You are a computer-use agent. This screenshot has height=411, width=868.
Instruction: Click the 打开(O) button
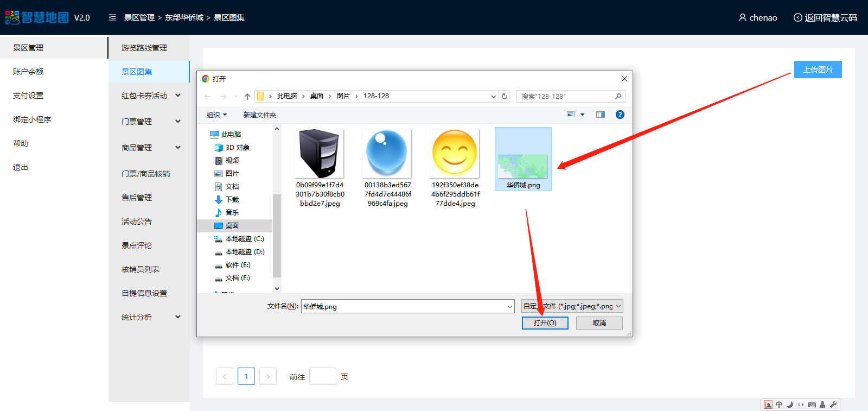(x=545, y=323)
